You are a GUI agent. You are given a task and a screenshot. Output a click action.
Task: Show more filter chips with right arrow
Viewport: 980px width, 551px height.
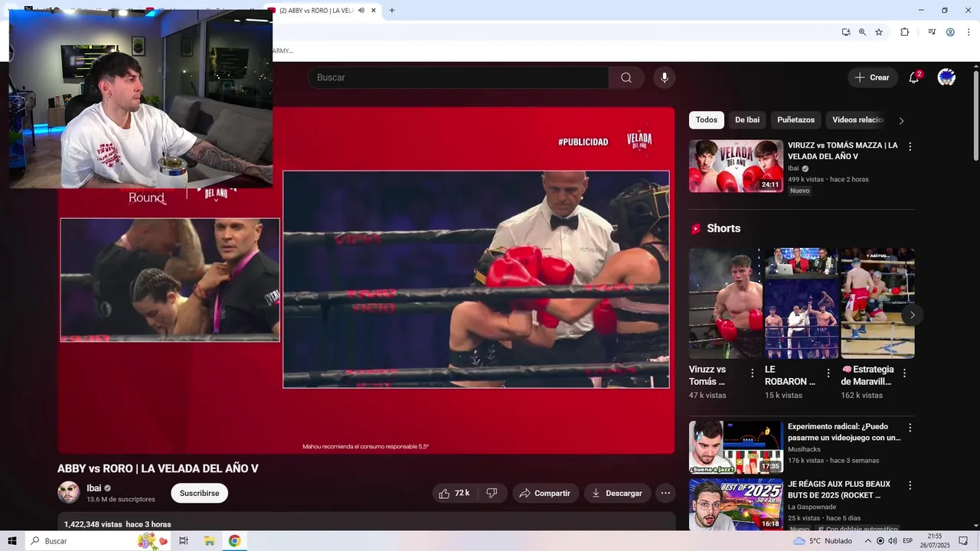pyautogui.click(x=901, y=121)
